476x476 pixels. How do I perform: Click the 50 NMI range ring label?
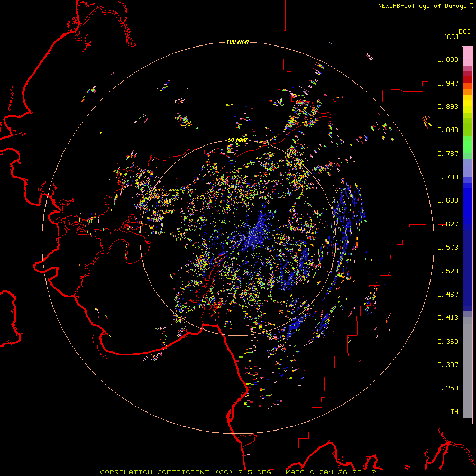click(237, 140)
